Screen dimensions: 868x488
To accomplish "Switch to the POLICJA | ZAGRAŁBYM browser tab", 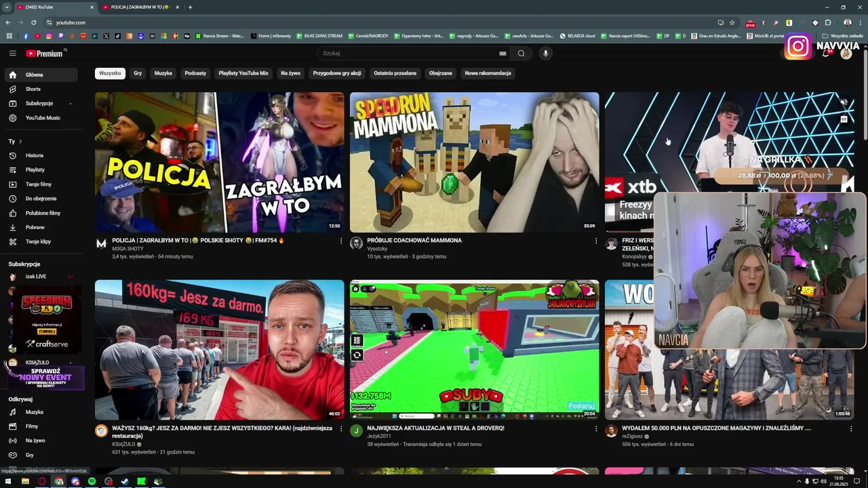I will (140, 7).
